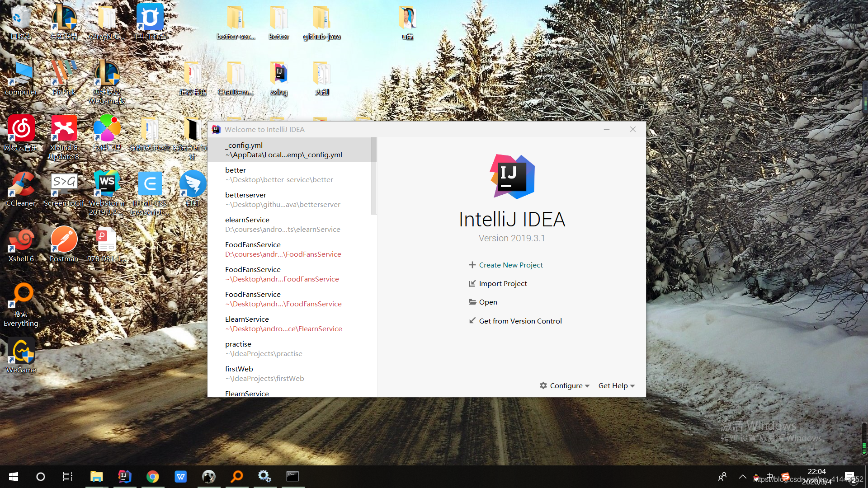This screenshot has width=868, height=488.
Task: Click the recent projects list scrollbar
Action: (374, 176)
